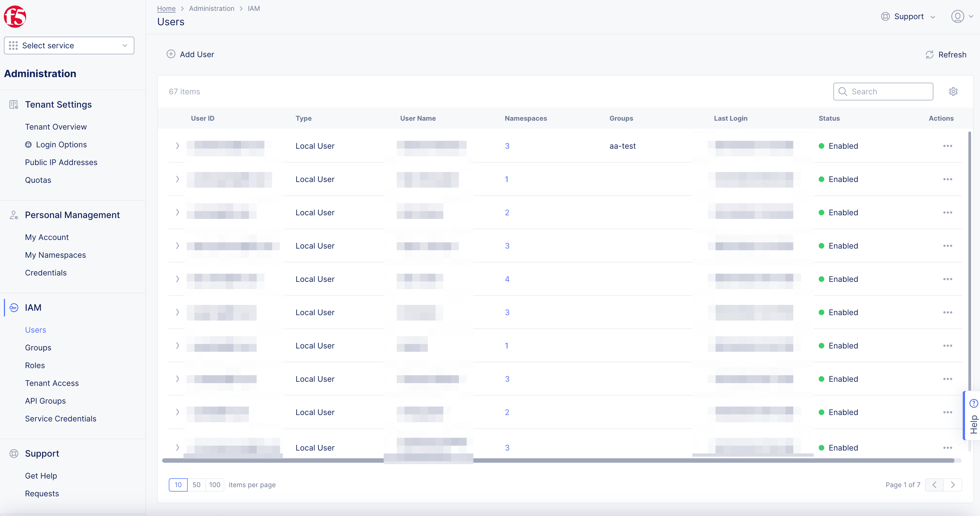Select the Users menu item in IAM
The height and width of the screenshot is (516, 980).
(x=35, y=330)
